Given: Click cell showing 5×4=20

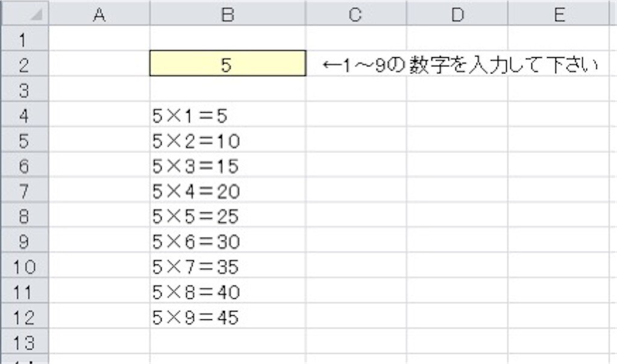Looking at the screenshot, I should point(228,190).
